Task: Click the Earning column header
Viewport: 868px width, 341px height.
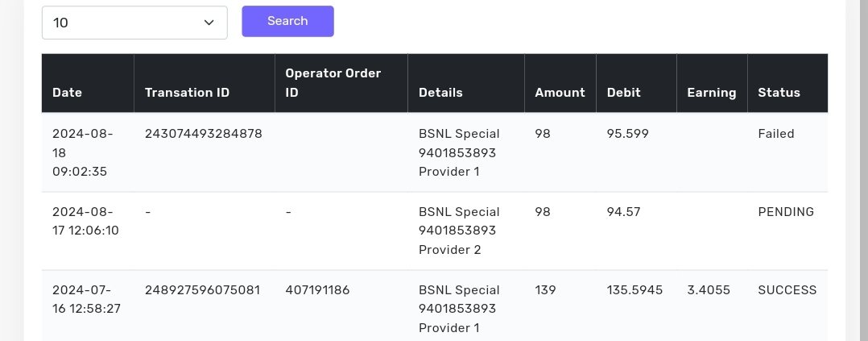Action: (711, 93)
